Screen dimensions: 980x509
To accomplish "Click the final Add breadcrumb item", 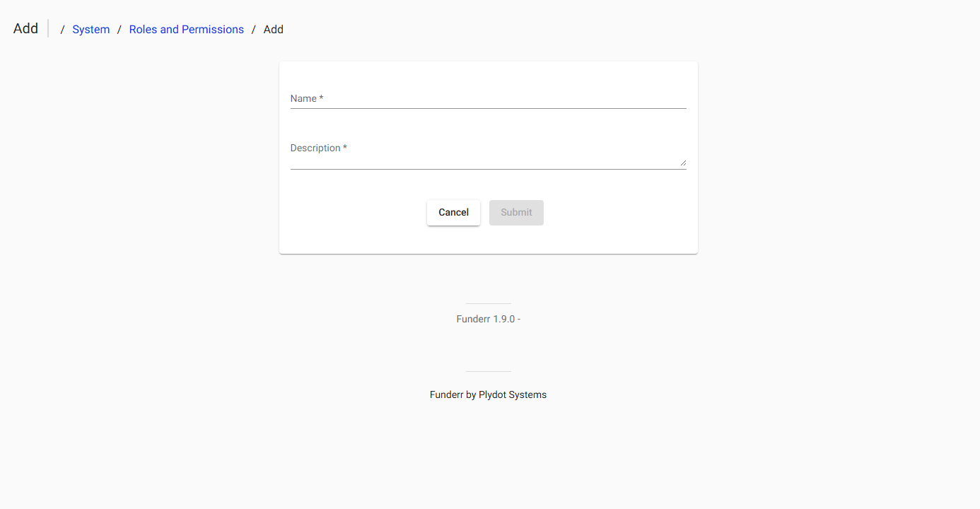I will [274, 30].
